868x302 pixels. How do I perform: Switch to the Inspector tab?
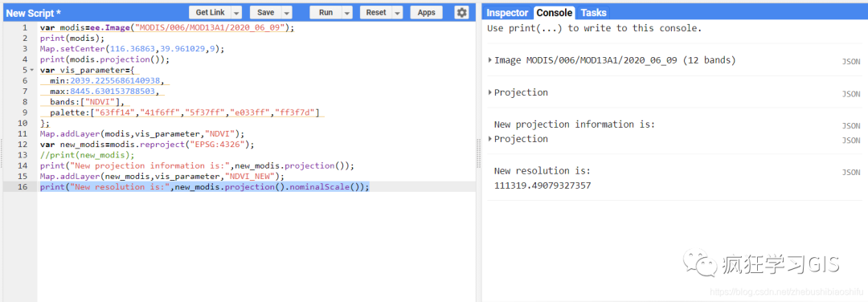tap(507, 13)
